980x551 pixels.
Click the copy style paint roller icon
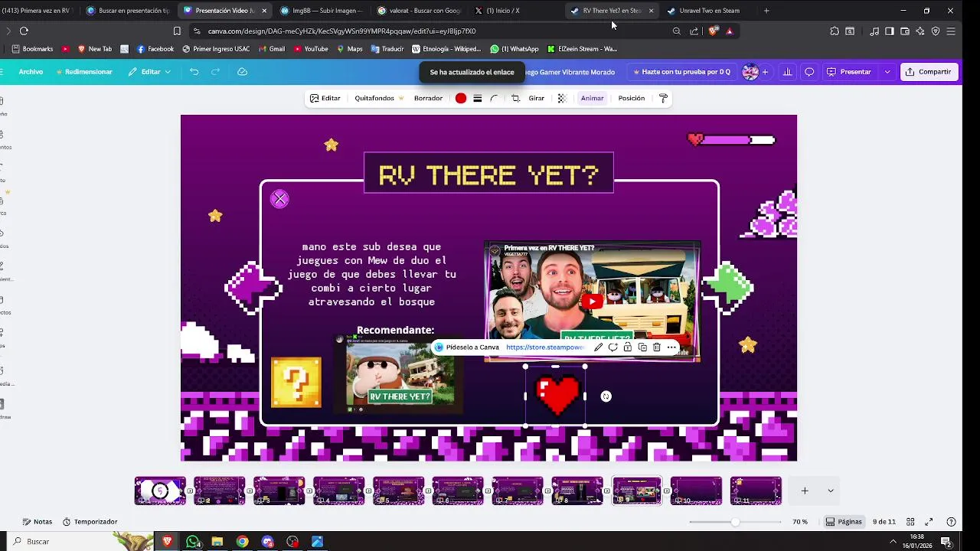click(664, 98)
